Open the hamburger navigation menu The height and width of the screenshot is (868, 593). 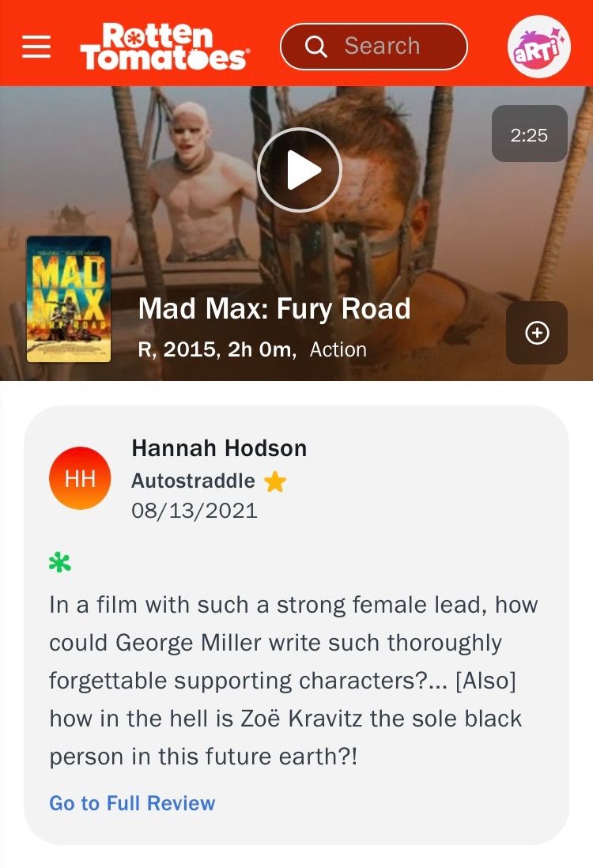36,46
